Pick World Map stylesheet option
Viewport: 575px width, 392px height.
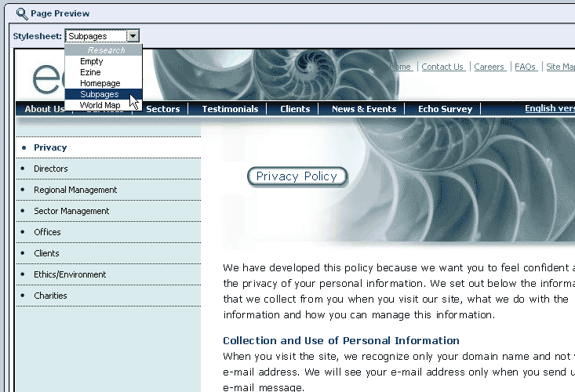[x=103, y=105]
